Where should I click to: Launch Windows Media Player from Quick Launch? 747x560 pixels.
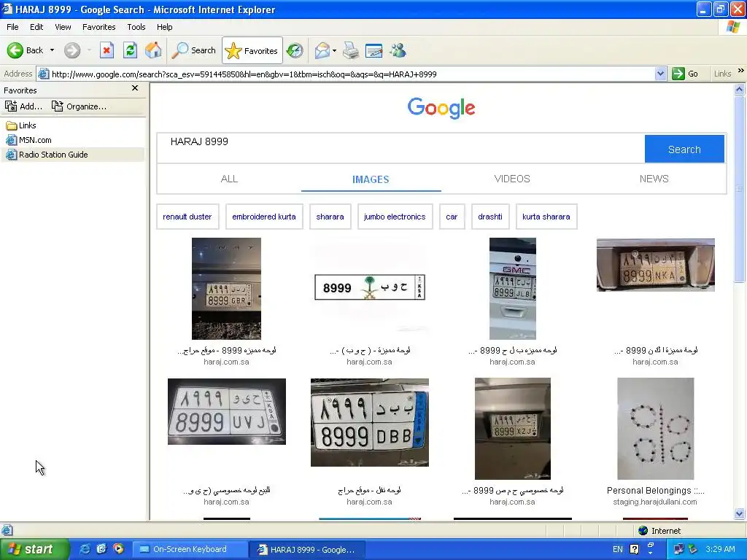[118, 549]
